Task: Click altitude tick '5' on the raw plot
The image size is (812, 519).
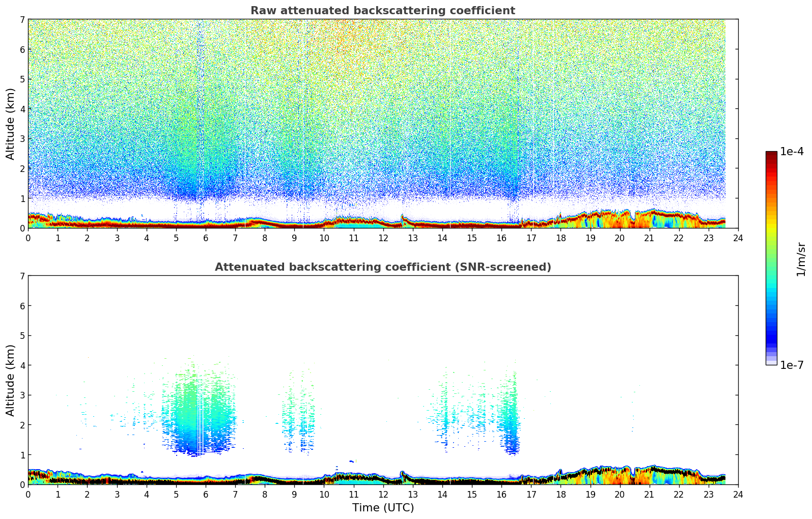Action: (22, 79)
